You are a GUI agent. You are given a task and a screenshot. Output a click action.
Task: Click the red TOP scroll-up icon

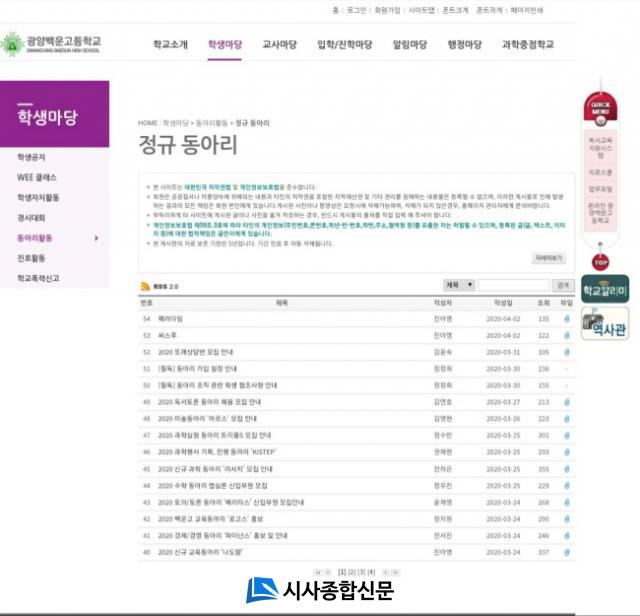coord(600,262)
